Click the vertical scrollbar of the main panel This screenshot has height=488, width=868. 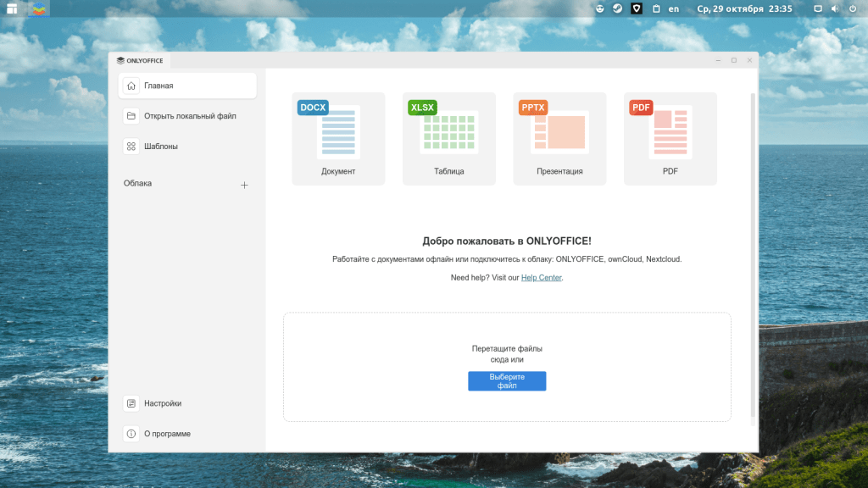[x=753, y=254]
